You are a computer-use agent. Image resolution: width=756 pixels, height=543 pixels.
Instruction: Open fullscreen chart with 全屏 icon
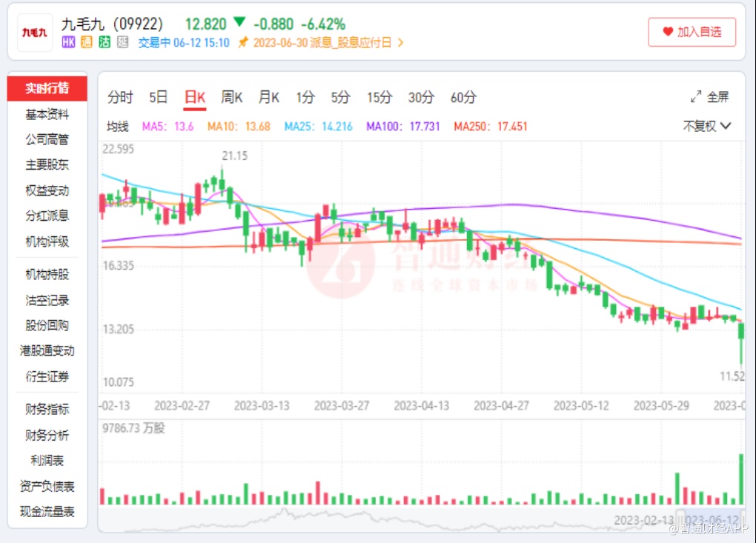click(696, 97)
